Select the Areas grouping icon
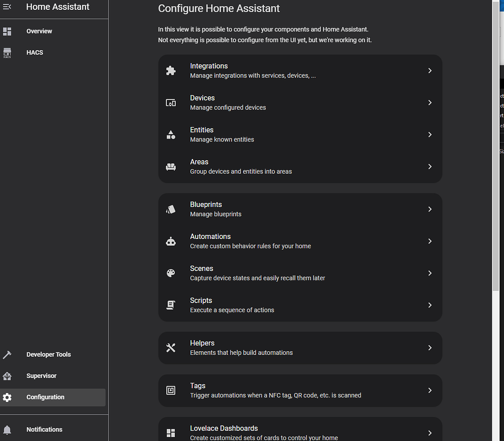The image size is (504, 441). pyautogui.click(x=170, y=167)
